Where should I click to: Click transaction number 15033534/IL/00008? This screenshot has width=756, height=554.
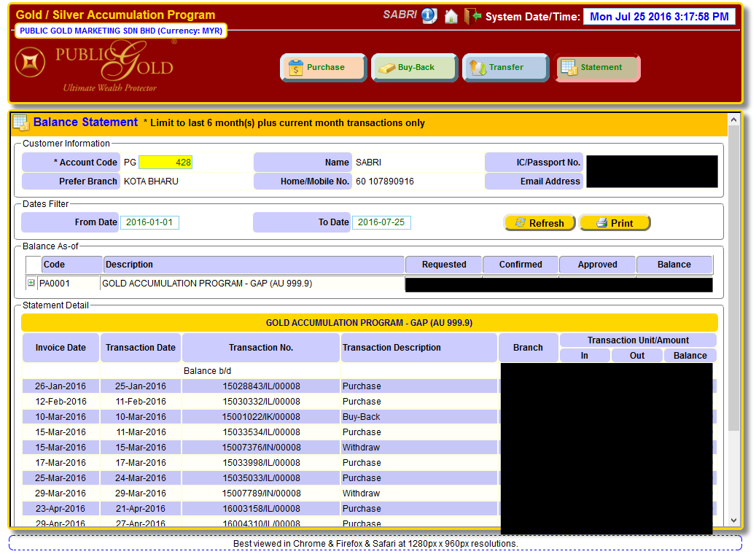point(261,432)
